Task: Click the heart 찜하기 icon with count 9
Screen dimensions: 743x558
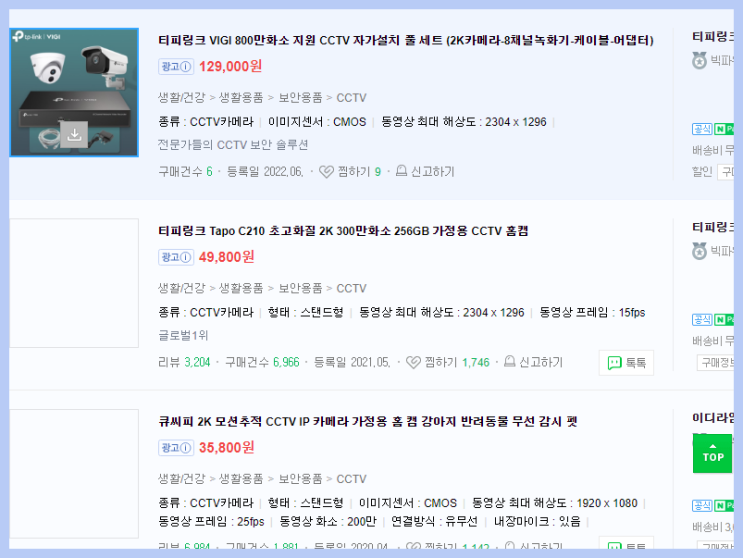Action: pyautogui.click(x=326, y=171)
